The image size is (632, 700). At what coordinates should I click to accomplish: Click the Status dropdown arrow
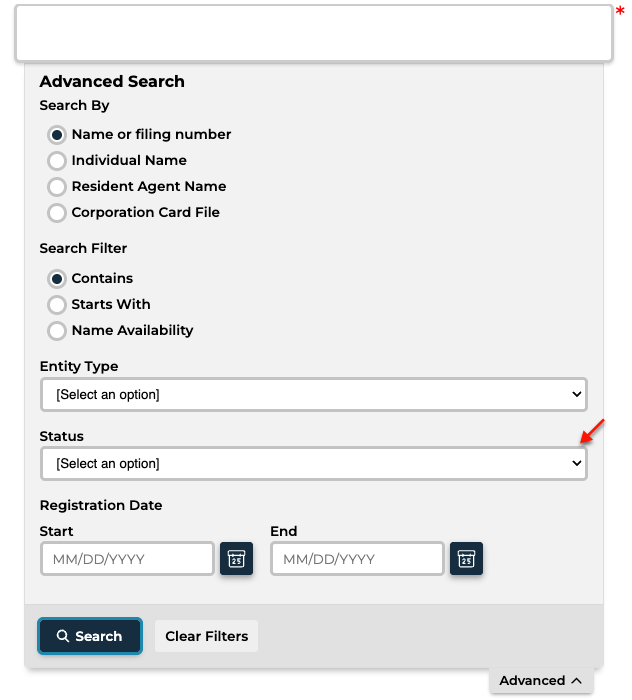576,463
